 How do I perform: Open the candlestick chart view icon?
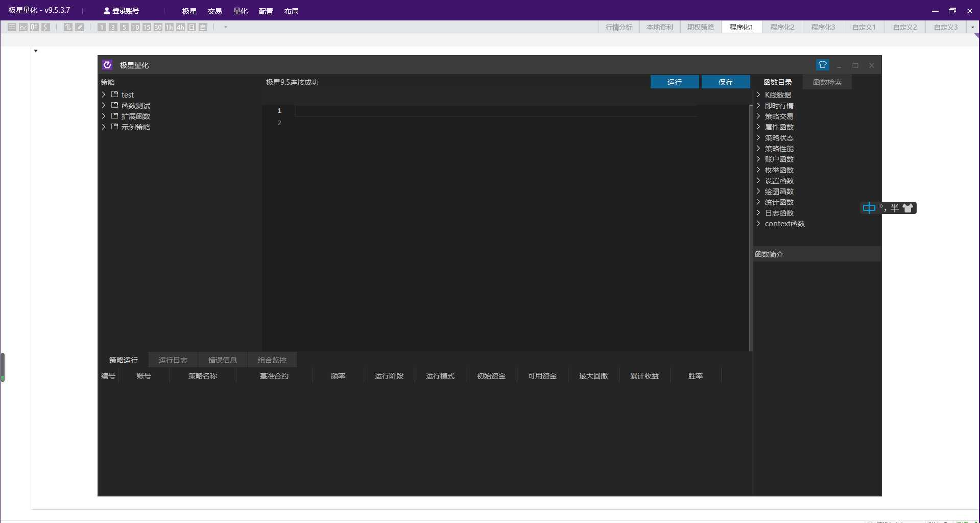pyautogui.click(x=34, y=27)
